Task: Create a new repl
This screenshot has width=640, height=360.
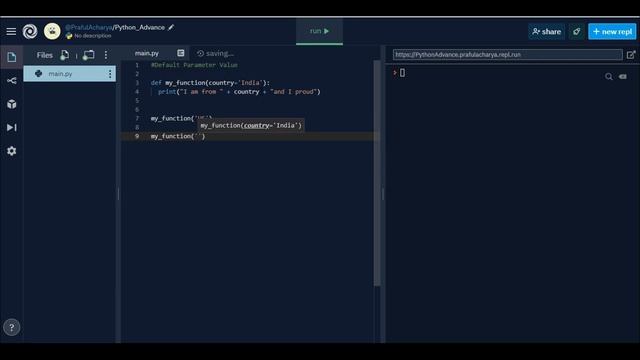Action: (x=612, y=31)
